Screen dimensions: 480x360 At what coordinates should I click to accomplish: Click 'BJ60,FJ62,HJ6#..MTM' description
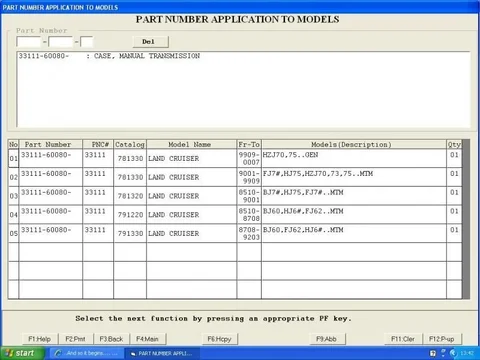[303, 230]
